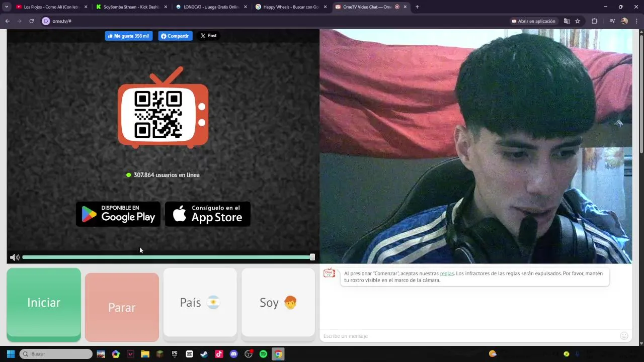Click the Windows Start button
Image resolution: width=644 pixels, height=362 pixels.
point(11,354)
